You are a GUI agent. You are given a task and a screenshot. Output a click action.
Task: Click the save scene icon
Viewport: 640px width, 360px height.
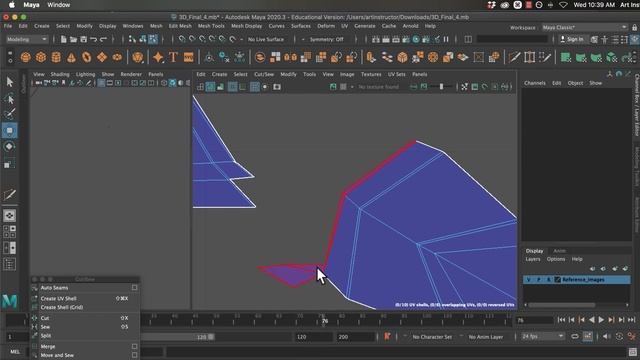click(83, 39)
